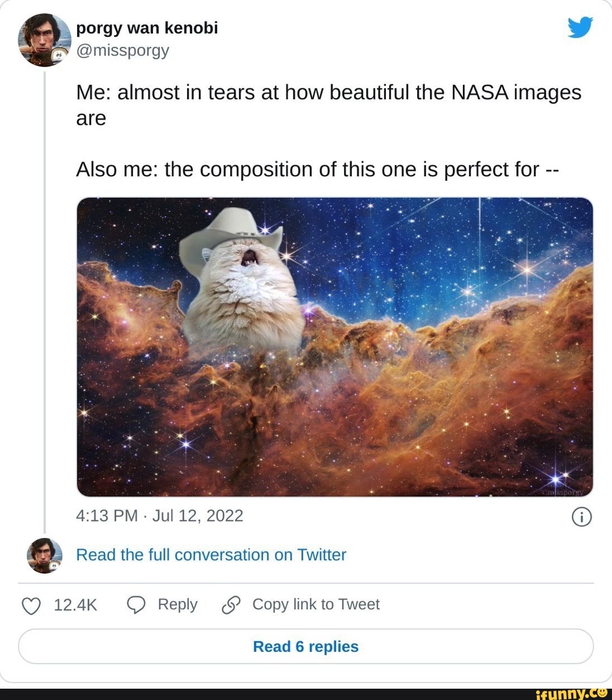Open Read the full conversation on Twitter
This screenshot has width=612, height=700.
coord(211,555)
